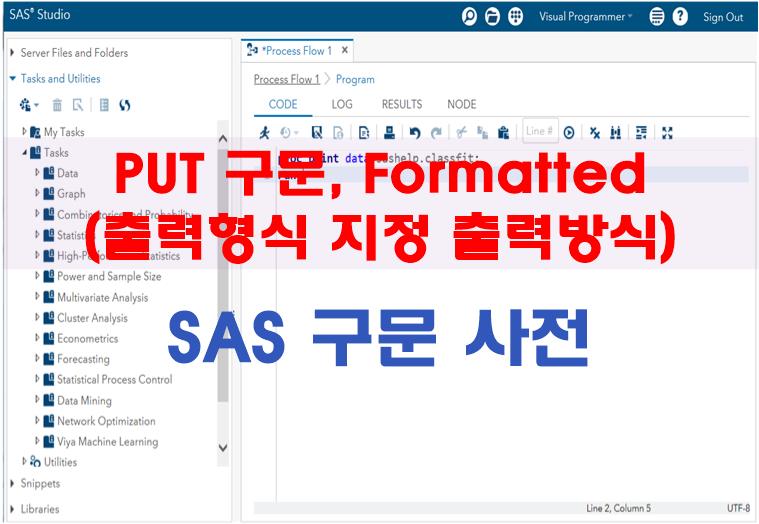Select the Econometrics folder

coord(87,338)
